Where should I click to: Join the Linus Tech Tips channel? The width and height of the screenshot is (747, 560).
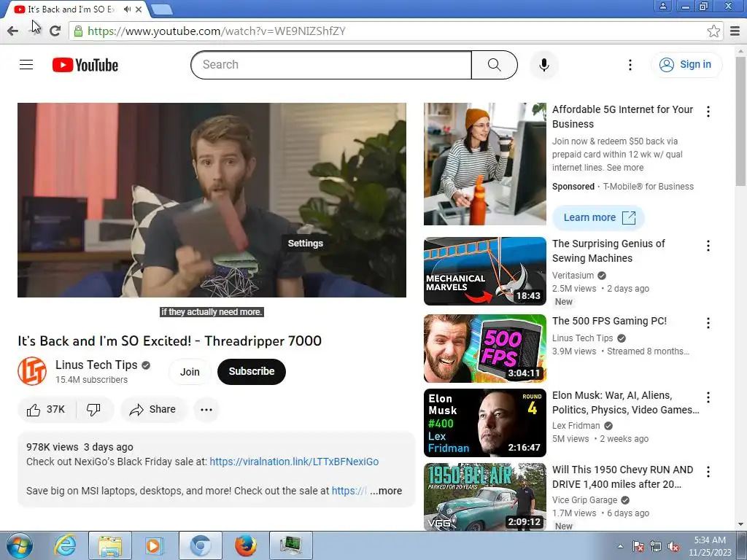point(190,372)
